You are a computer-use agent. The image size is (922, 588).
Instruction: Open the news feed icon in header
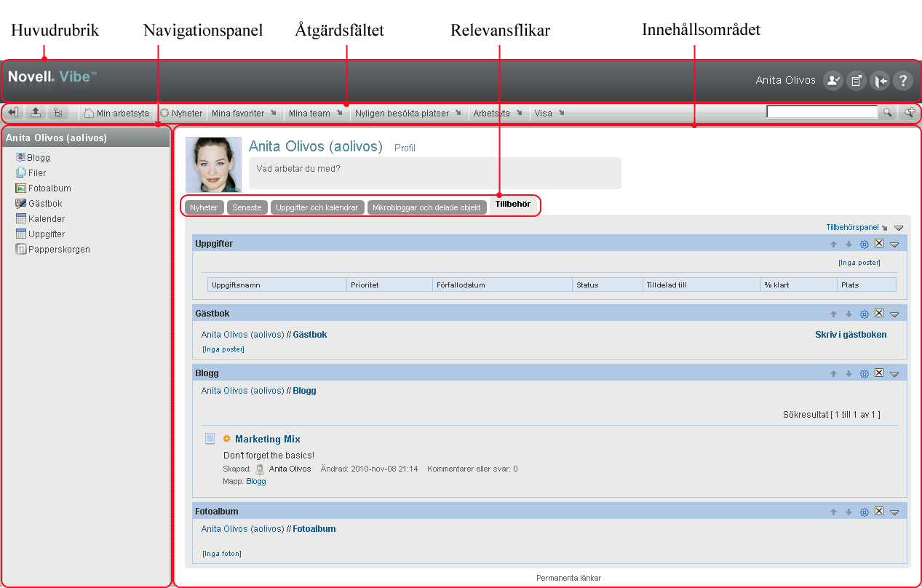point(856,81)
